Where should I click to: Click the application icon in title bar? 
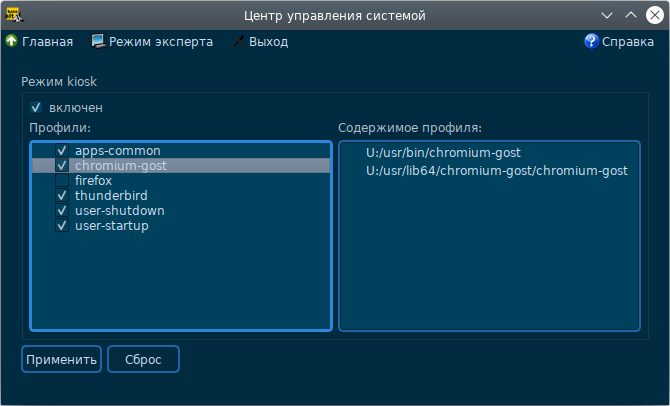pyautogui.click(x=14, y=15)
